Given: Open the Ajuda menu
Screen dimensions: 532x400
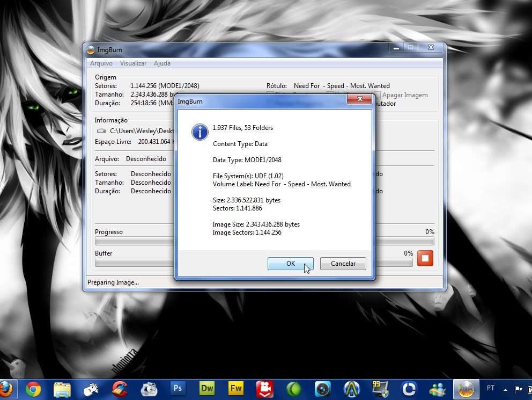Looking at the screenshot, I should point(162,63).
